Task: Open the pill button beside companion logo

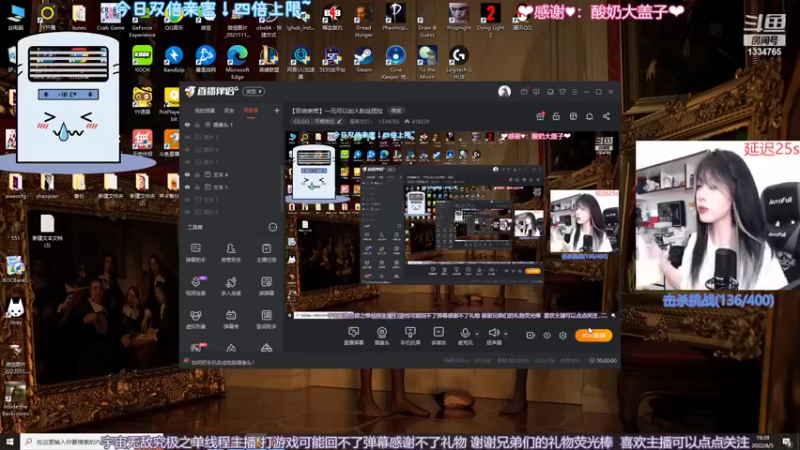Action: pos(254,91)
